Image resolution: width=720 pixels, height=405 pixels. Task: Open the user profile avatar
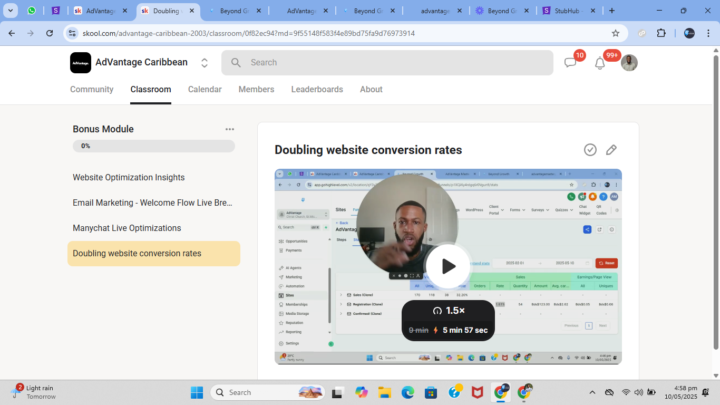pos(629,62)
